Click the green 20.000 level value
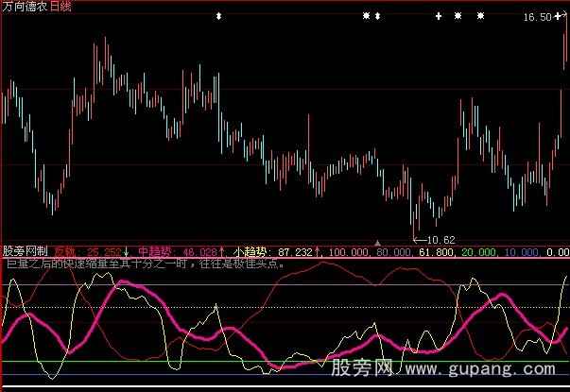This screenshot has width=570, height=392. [x=481, y=253]
